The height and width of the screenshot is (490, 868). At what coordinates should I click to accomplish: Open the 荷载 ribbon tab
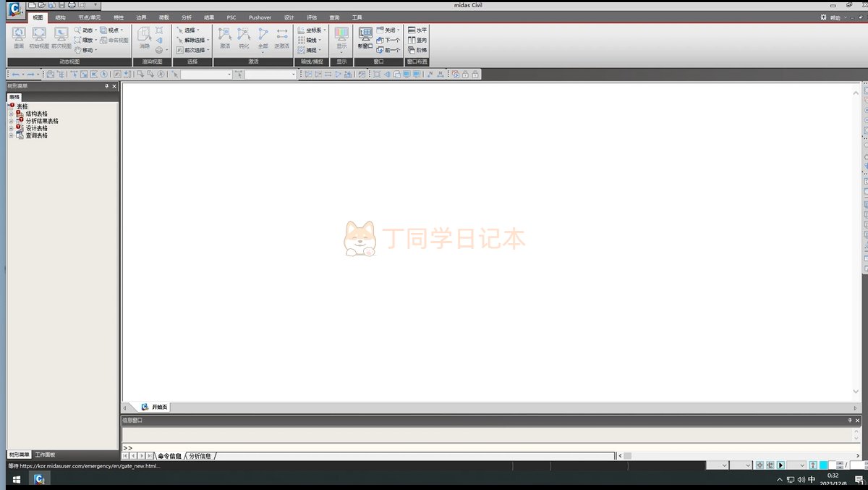coord(163,17)
